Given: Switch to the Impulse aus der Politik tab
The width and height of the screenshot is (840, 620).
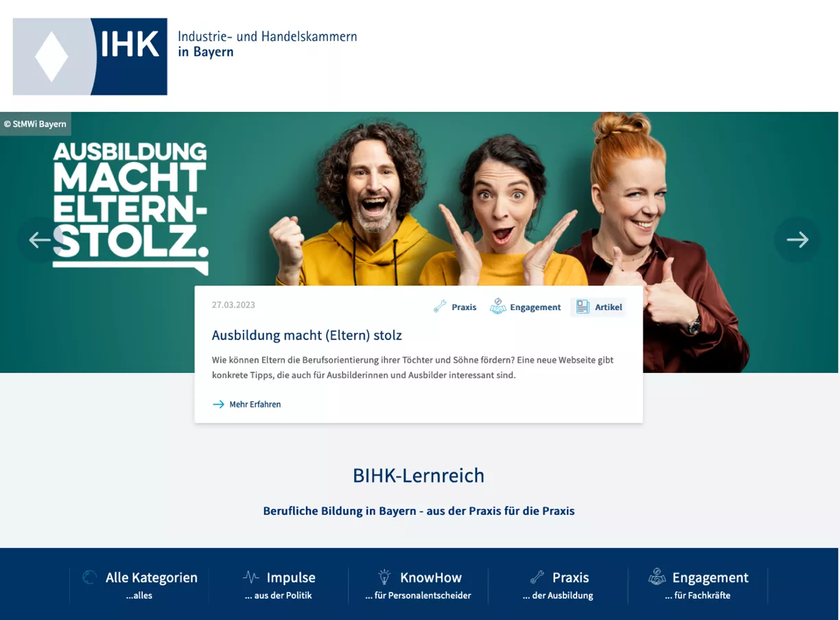Looking at the screenshot, I should pos(279,586).
